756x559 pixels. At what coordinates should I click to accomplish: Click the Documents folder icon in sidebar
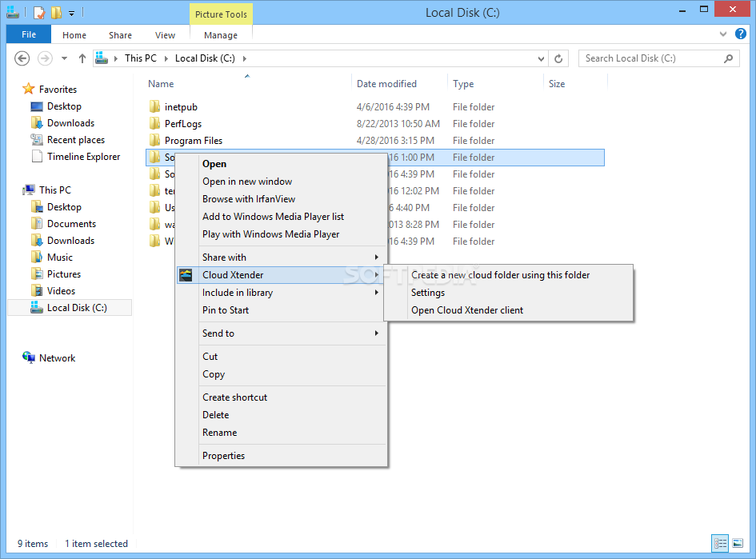[37, 223]
